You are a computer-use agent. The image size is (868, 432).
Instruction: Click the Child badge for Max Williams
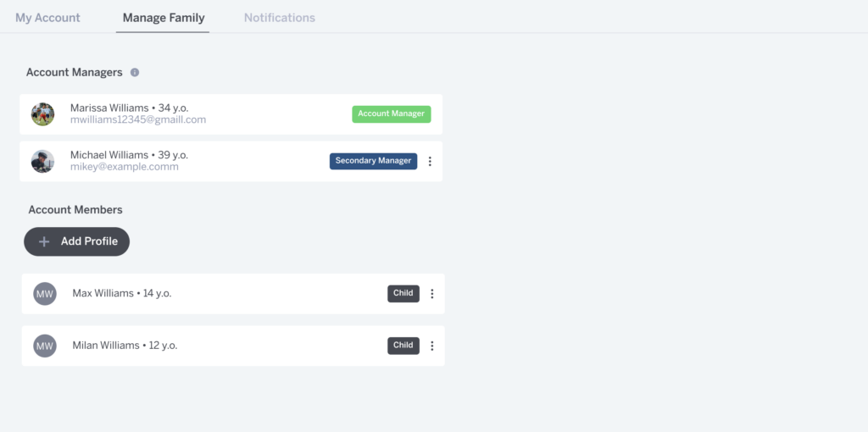click(x=403, y=293)
